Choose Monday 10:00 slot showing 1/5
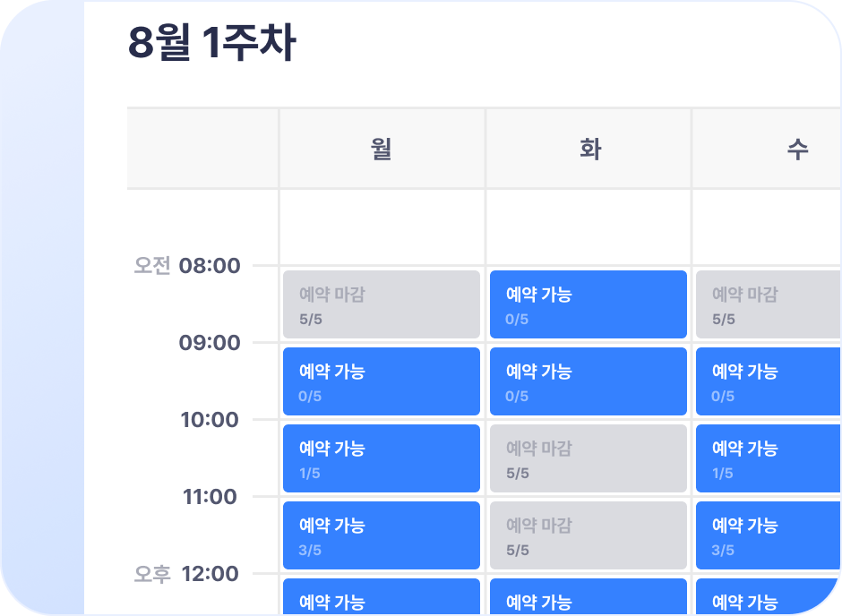The width and height of the screenshot is (842, 616). pyautogui.click(x=382, y=458)
